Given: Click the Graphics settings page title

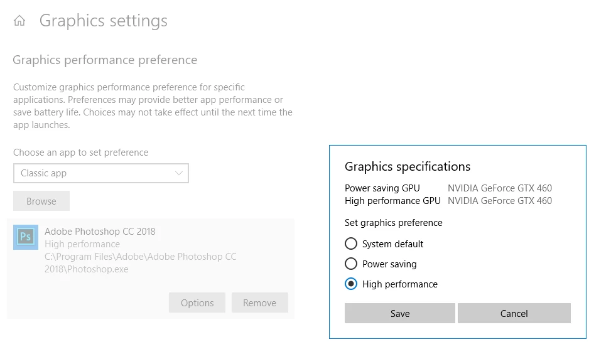Looking at the screenshot, I should click(x=104, y=21).
